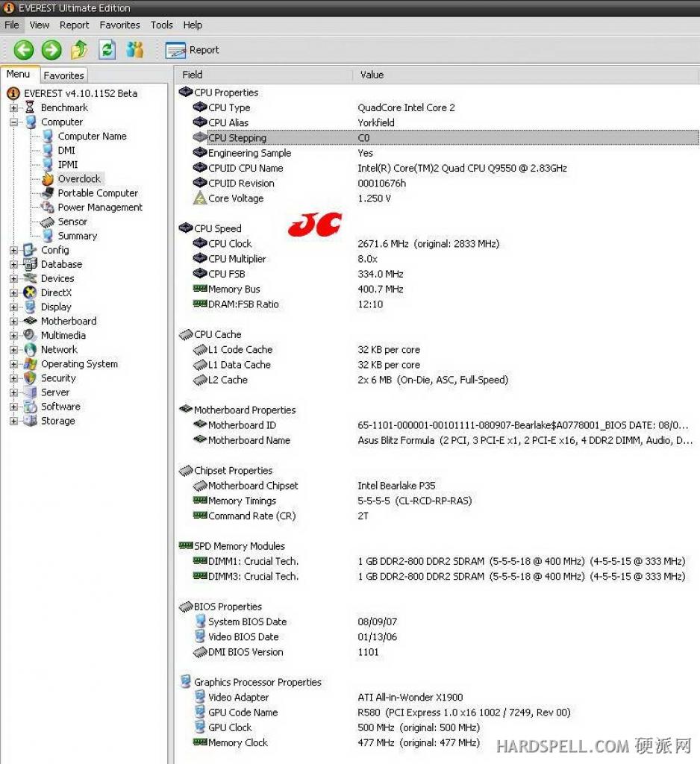Click the Server icon in tree
The image size is (700, 764).
(x=30, y=392)
